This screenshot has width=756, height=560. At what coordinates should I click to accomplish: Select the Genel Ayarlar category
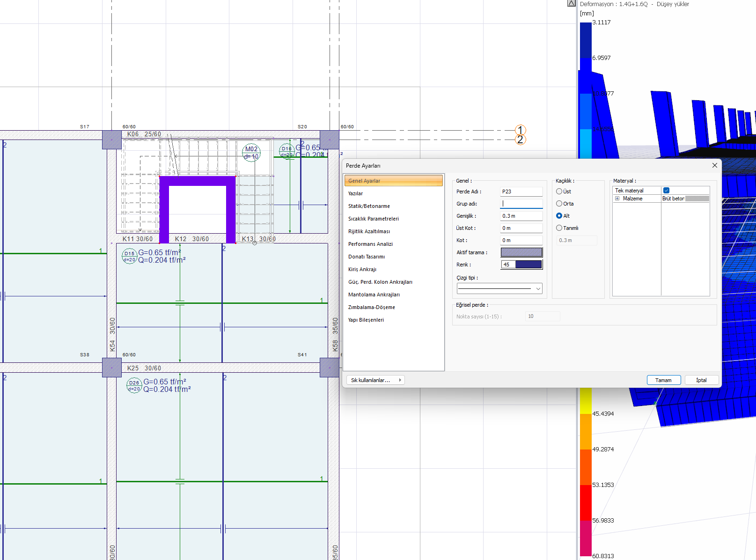(x=393, y=181)
